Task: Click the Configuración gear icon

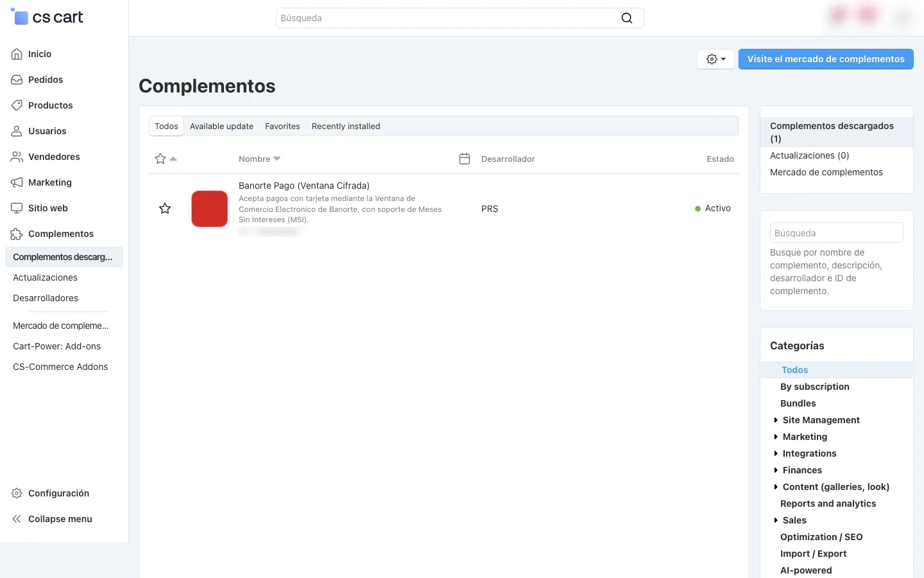Action: 17,493
